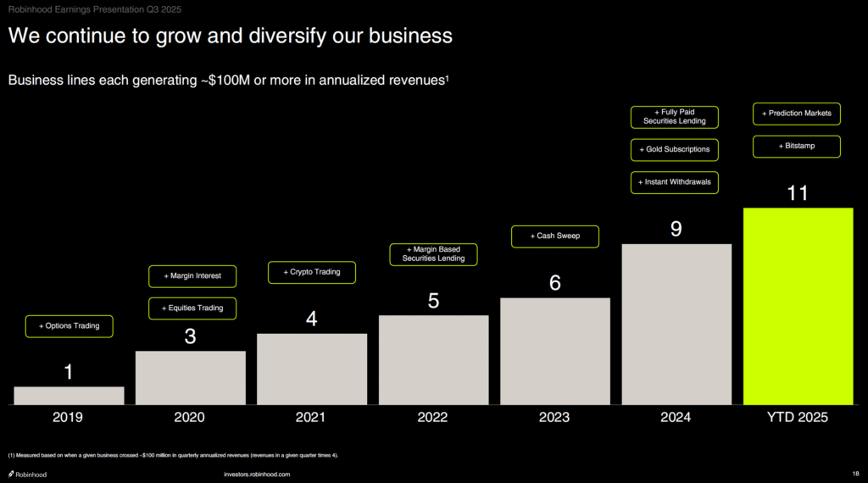Select the 'Margin Based Securities Lending' box
This screenshot has width=868, height=483.
pyautogui.click(x=433, y=254)
